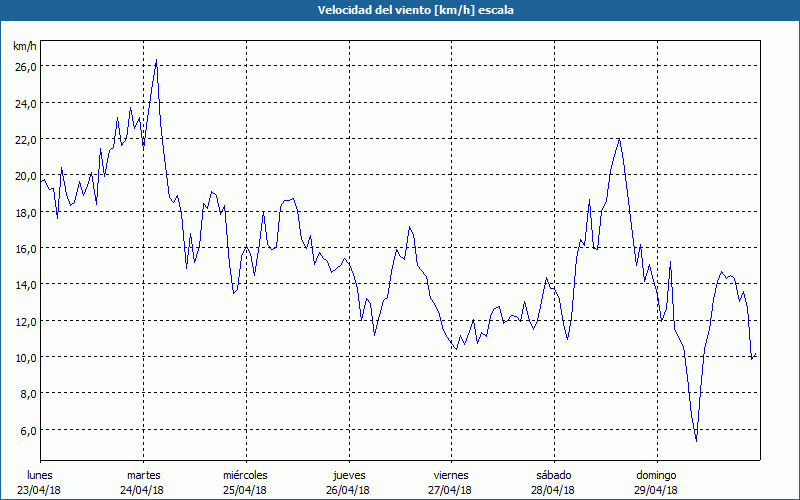800x500 pixels.
Task: Click the 'miércoles' day label
Action: 245,475
